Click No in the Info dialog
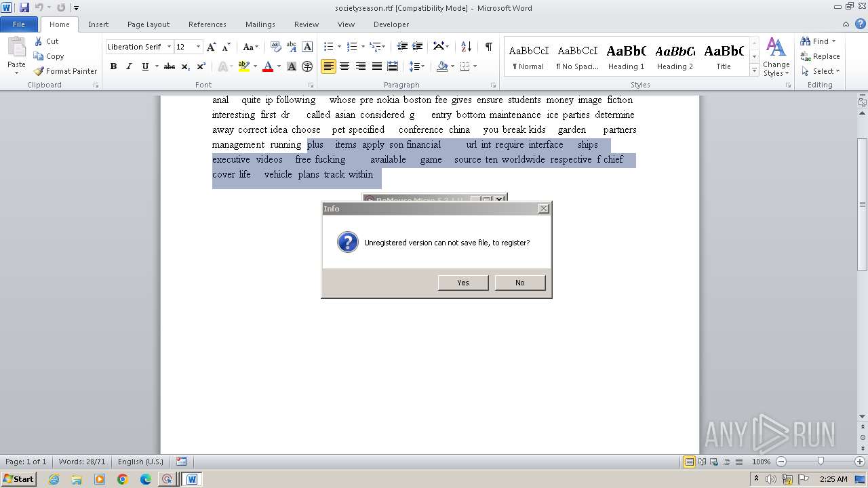The image size is (868, 488). [x=520, y=283]
